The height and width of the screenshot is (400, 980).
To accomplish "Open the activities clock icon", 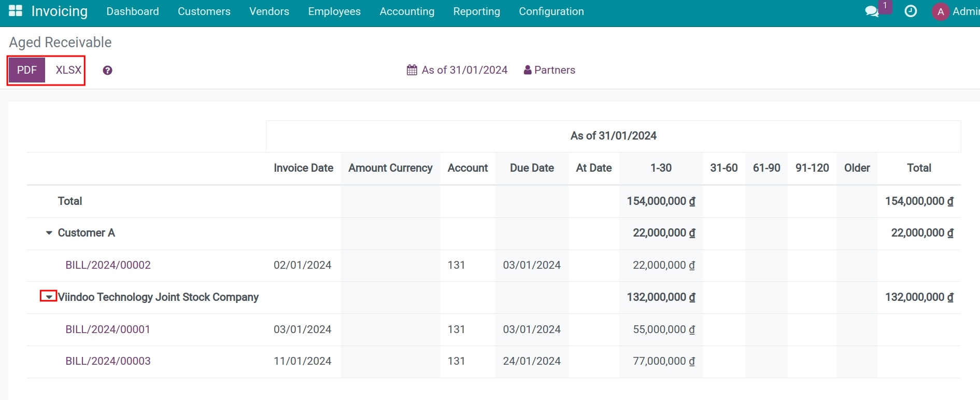I will point(911,11).
